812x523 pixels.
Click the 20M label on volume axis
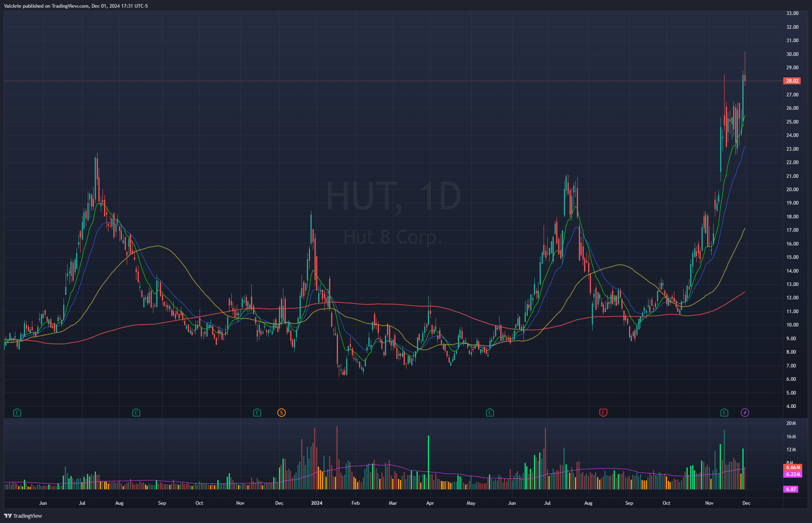(791, 423)
